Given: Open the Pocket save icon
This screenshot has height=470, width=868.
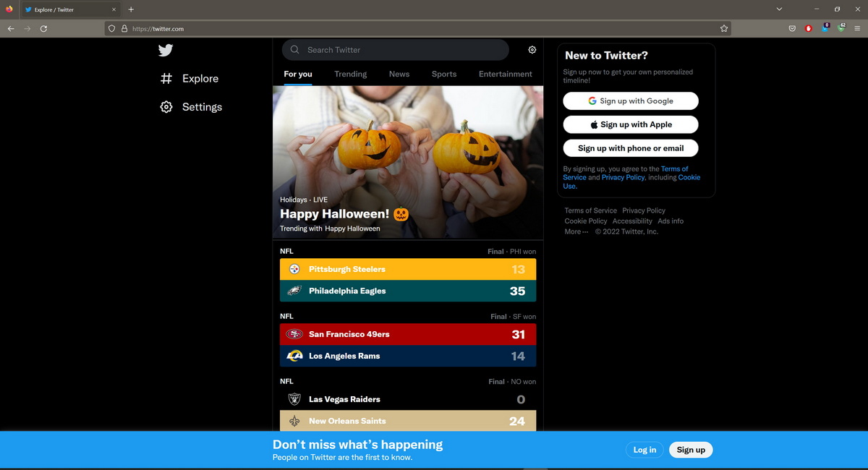Looking at the screenshot, I should [x=792, y=29].
